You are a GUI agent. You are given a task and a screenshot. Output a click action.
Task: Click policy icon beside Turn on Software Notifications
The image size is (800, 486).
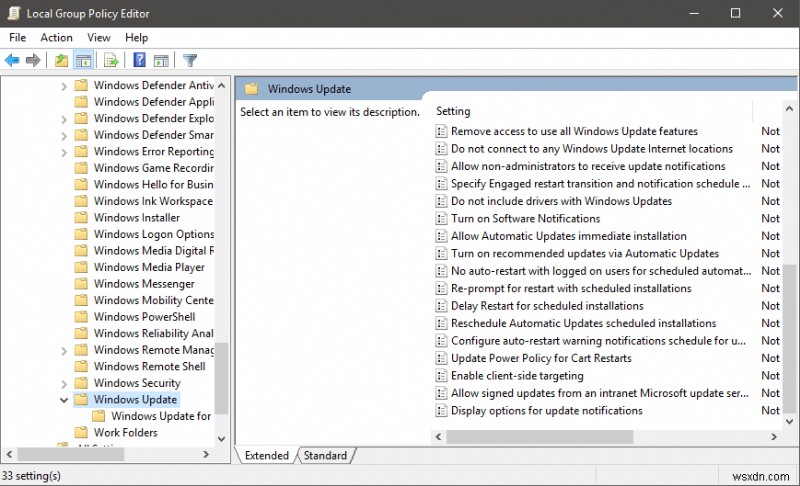click(441, 219)
